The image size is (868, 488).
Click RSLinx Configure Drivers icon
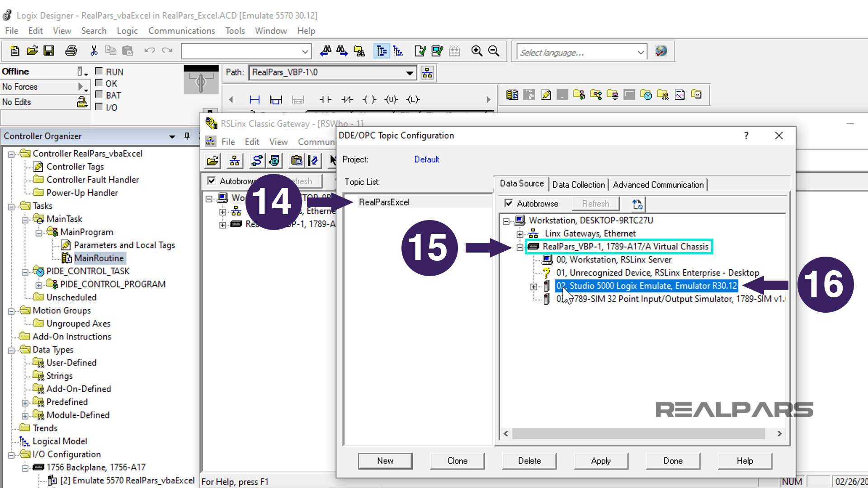click(x=257, y=160)
